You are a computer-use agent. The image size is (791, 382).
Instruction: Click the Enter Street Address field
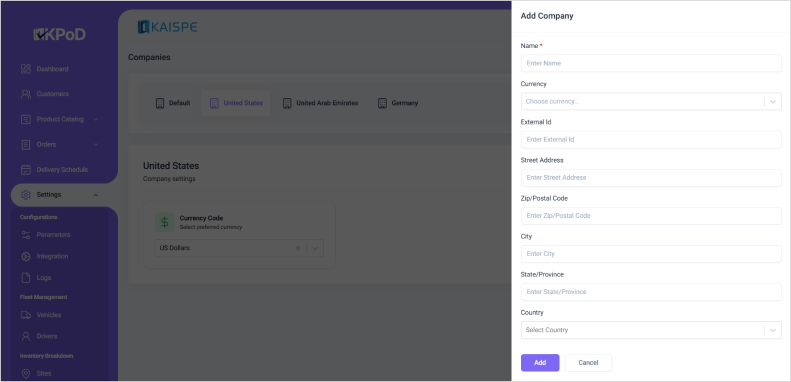651,178
